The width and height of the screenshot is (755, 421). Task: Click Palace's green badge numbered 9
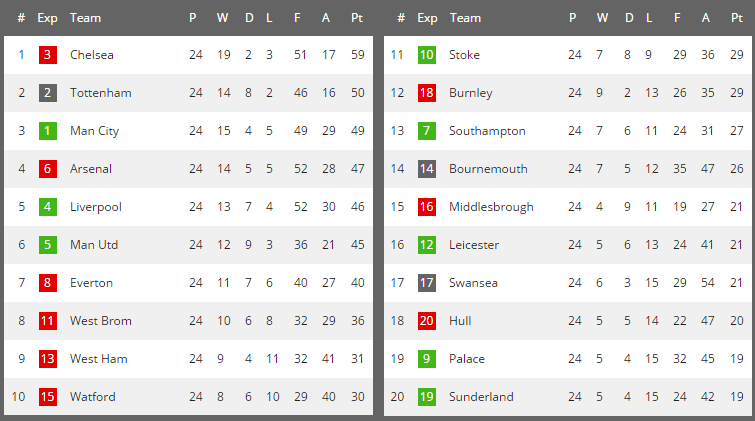pyautogui.click(x=427, y=359)
